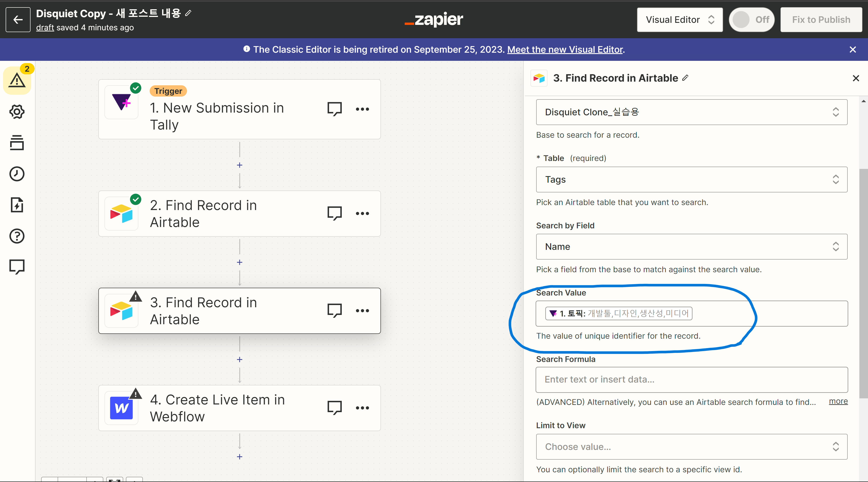Open Zap settings gear in sidebar
The width and height of the screenshot is (868, 482).
17,111
